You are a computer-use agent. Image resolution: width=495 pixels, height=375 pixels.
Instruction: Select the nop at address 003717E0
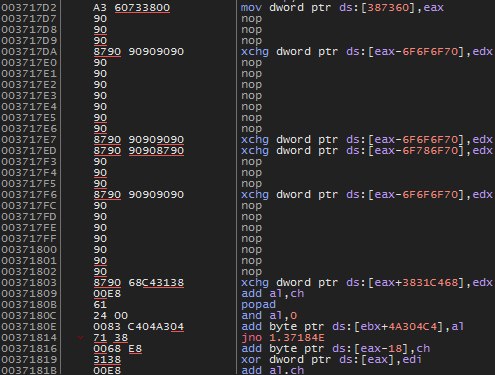(251, 63)
